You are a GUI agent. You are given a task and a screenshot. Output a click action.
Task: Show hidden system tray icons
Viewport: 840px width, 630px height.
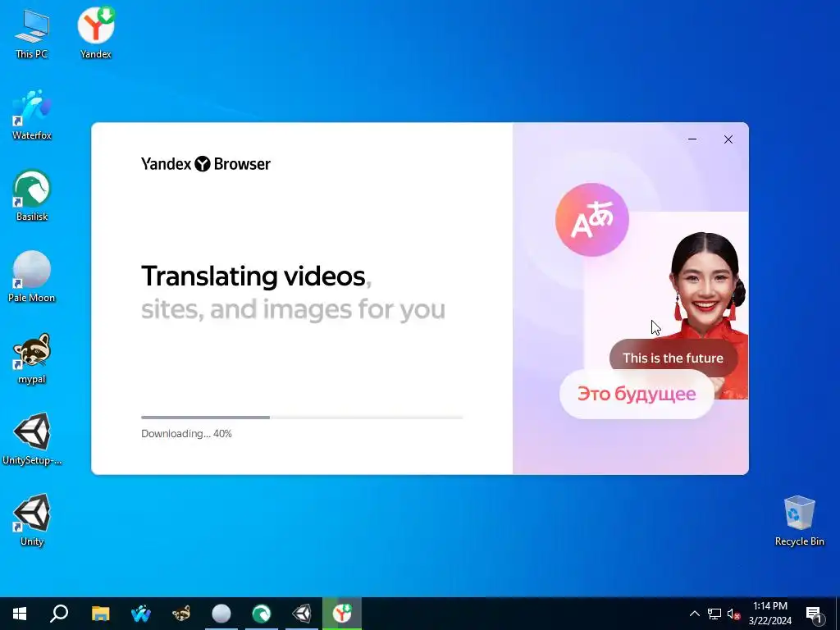(x=694, y=614)
